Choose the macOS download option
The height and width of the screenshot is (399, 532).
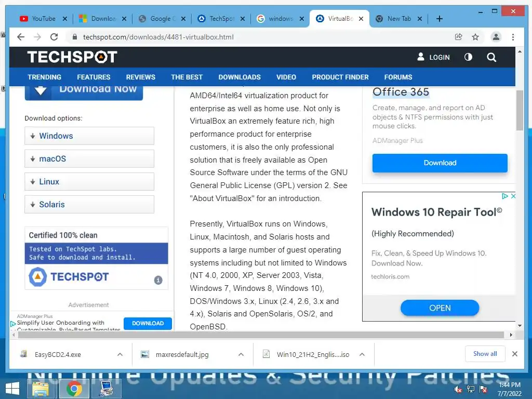pos(89,159)
